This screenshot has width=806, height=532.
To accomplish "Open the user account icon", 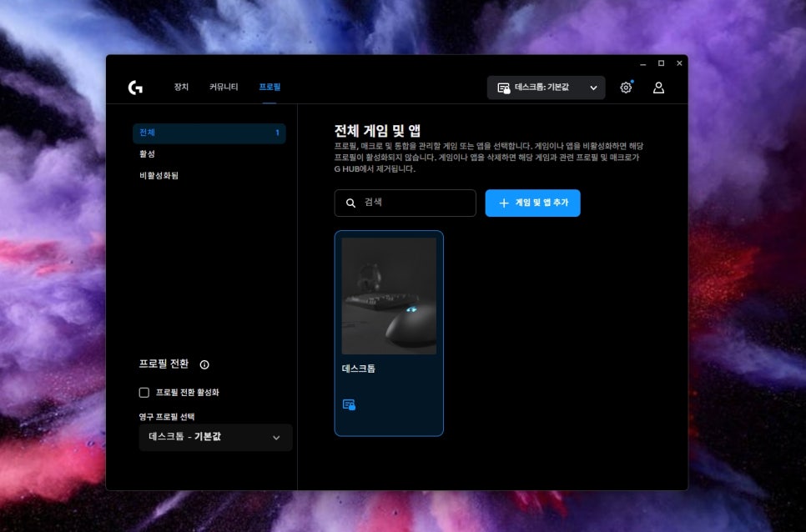I will (x=658, y=88).
